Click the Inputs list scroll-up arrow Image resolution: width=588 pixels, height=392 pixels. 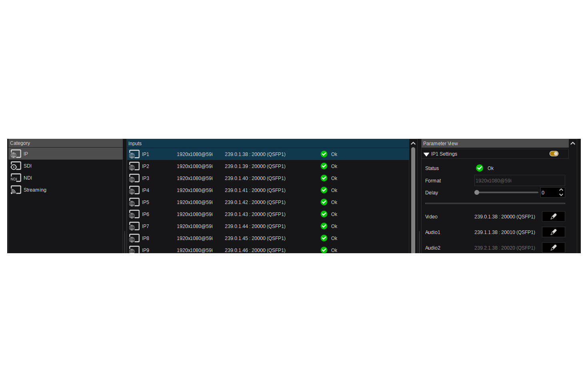point(413,144)
